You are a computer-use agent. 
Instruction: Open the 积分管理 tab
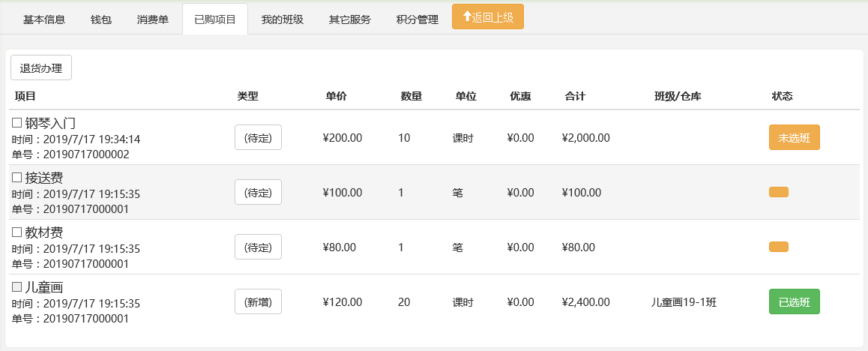click(x=418, y=19)
